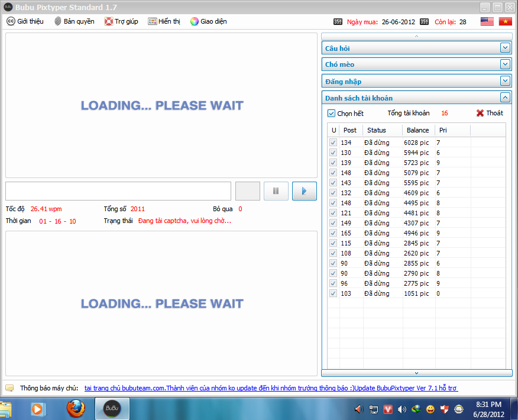Uncheck account row with balance 4609 pic
This screenshot has width=518, height=420.
pos(333,193)
